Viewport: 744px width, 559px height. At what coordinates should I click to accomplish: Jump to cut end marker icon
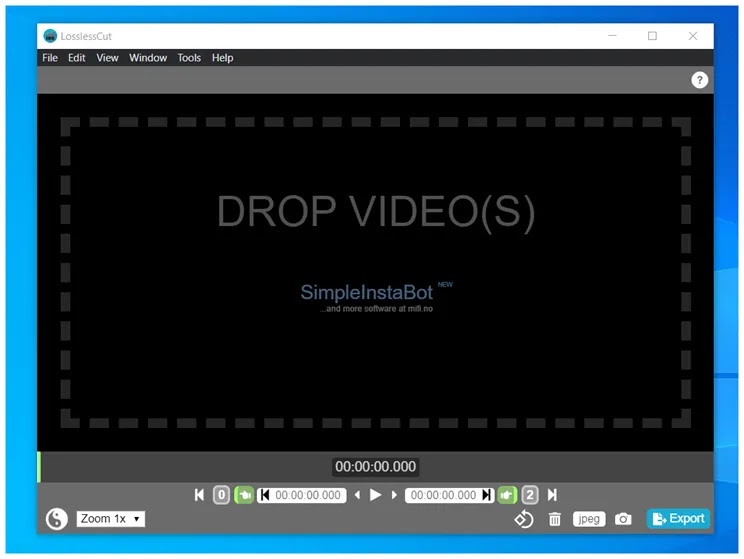coord(486,495)
